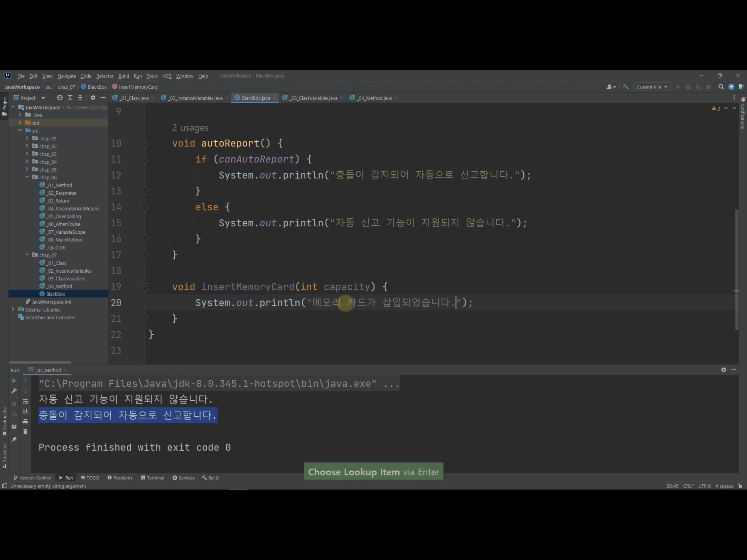Open the TODO tool window
The width and height of the screenshot is (747, 560).
(x=90, y=478)
